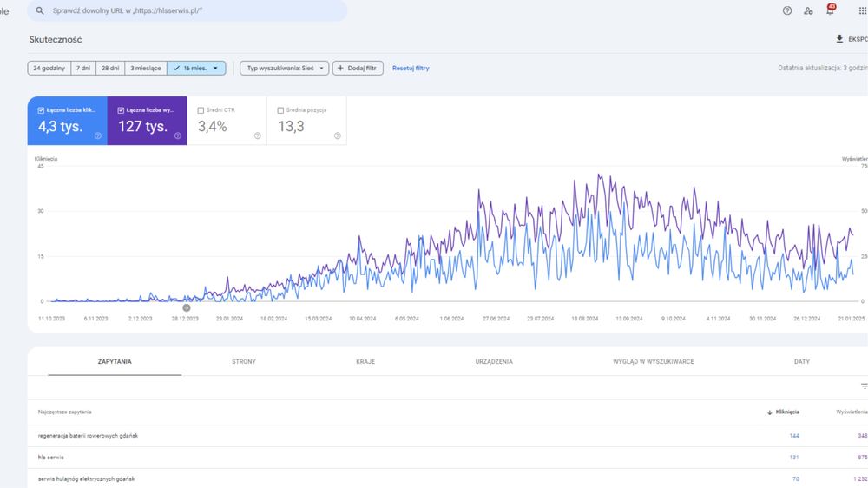Click Wyświetlenia column header
This screenshot has width=868, height=488.
tap(852, 412)
